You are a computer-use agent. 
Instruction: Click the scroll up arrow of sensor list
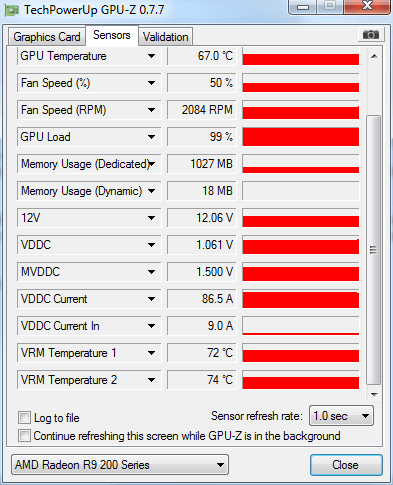[x=374, y=56]
